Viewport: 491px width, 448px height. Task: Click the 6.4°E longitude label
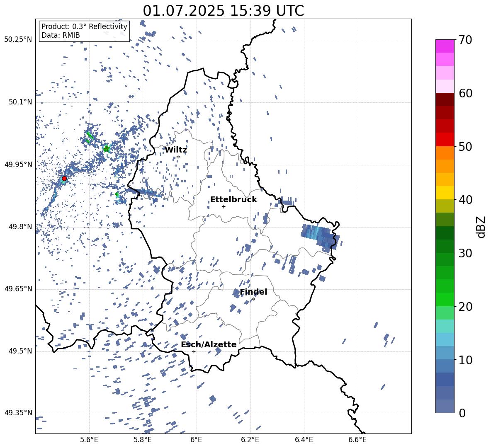(304, 440)
